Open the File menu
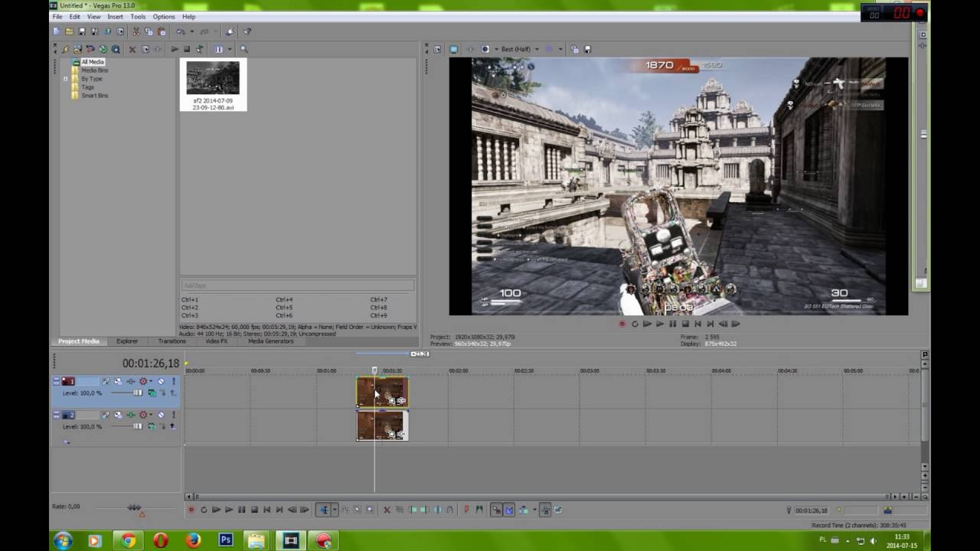 tap(57, 16)
